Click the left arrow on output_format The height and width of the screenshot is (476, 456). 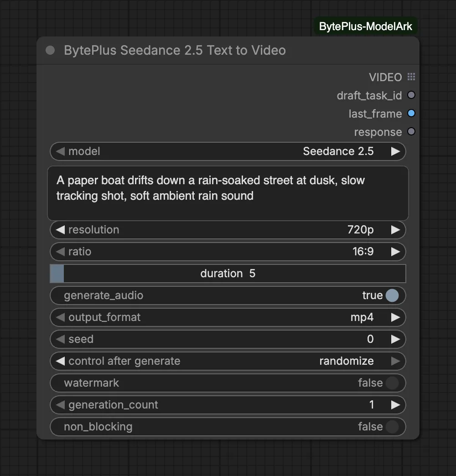(60, 317)
